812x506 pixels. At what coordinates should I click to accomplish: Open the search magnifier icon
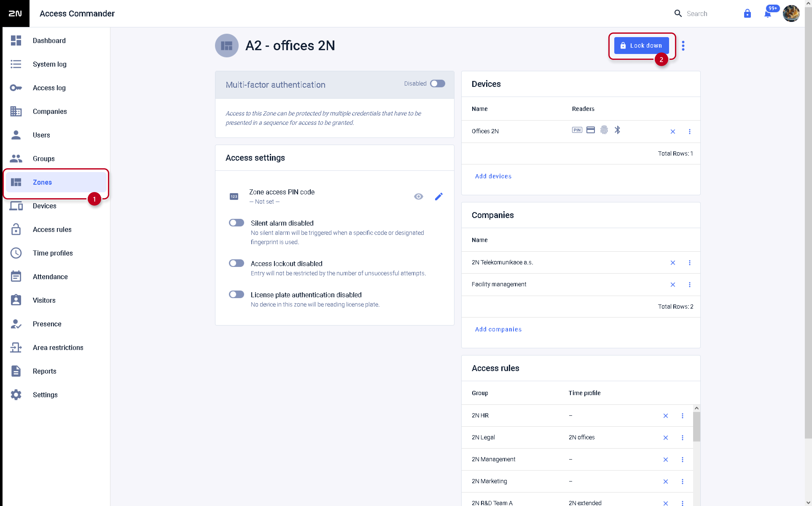[678, 13]
